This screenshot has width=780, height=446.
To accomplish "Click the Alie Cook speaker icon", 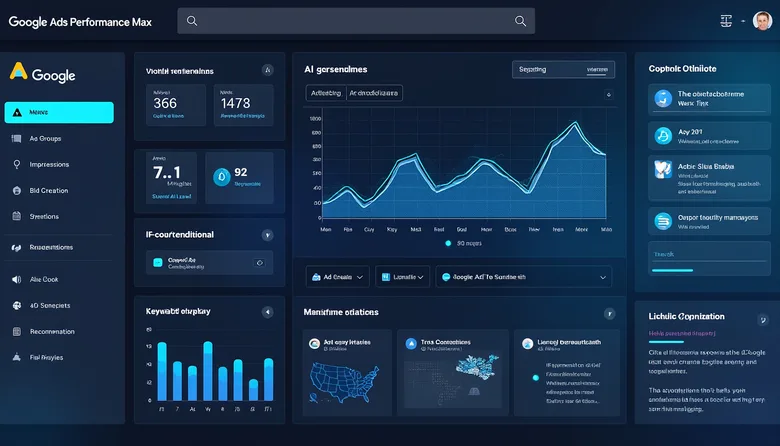I will [x=16, y=279].
